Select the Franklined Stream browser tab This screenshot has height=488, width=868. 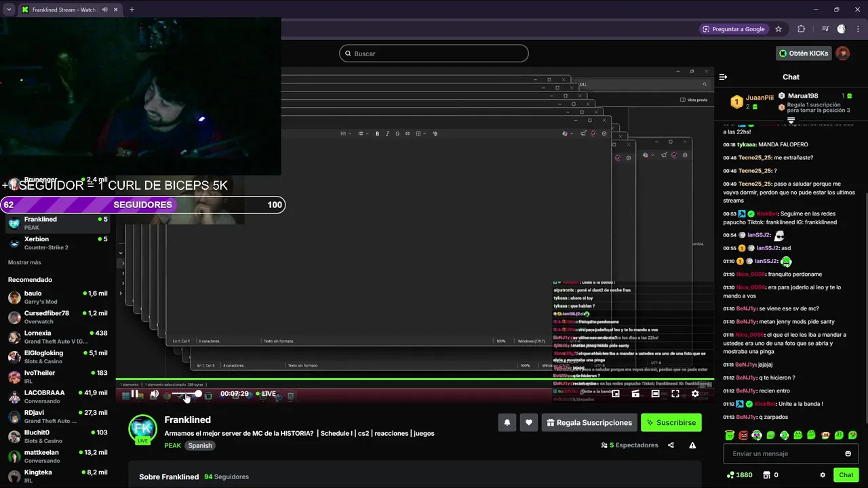point(69,9)
